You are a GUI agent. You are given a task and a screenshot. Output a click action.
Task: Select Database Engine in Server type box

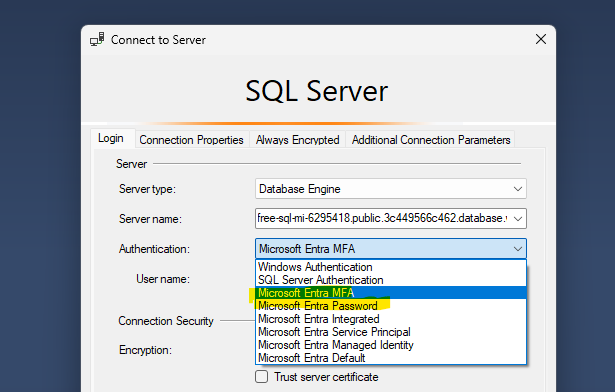(x=391, y=189)
